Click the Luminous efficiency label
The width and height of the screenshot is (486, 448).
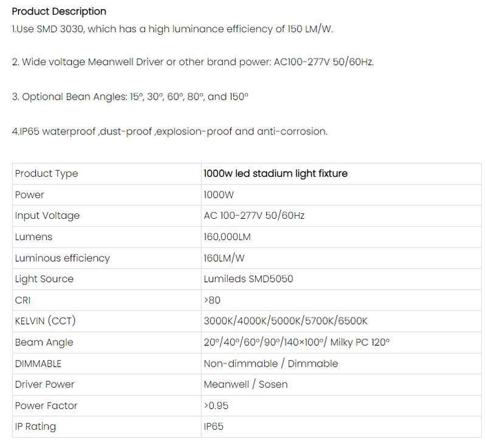[63, 258]
